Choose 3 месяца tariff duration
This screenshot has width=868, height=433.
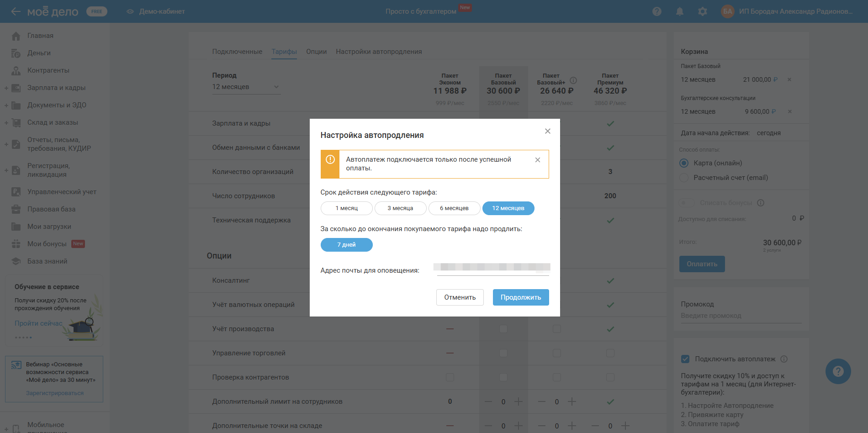[400, 208]
